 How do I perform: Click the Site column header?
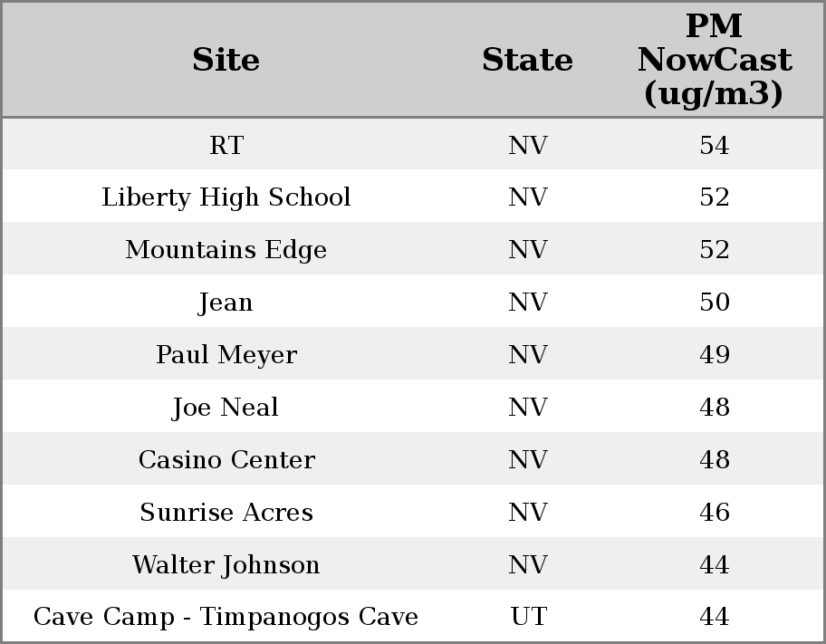pyautogui.click(x=226, y=61)
